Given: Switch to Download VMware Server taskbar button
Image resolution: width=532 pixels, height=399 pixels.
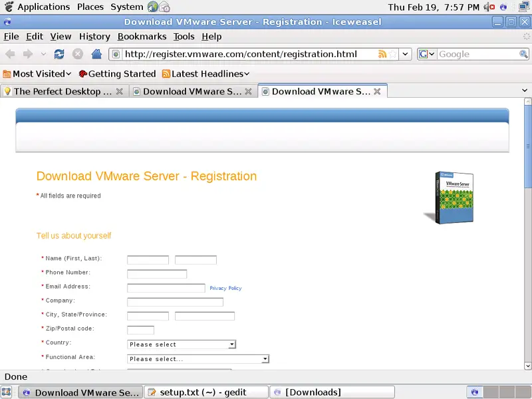Looking at the screenshot, I should click(80, 392).
